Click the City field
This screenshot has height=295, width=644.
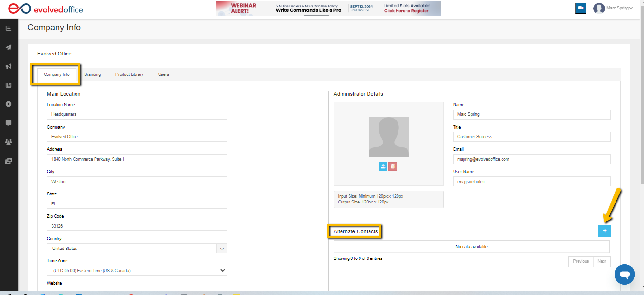click(x=137, y=182)
